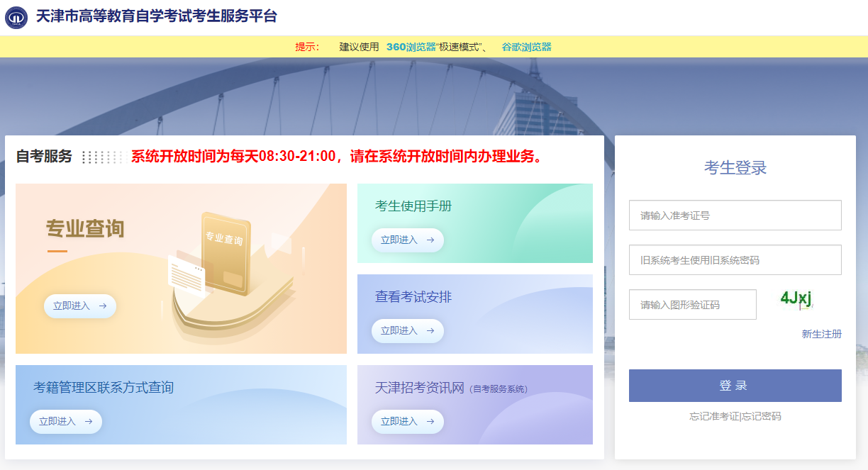This screenshot has height=470, width=868.
Task: Click the arrow icon on 天津招考资讯网 button
Action: point(431,422)
